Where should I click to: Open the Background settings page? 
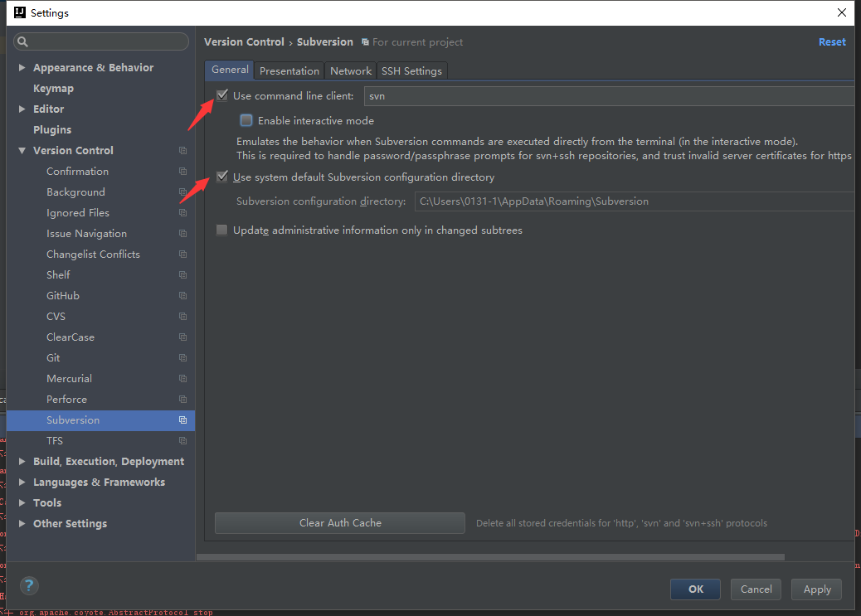[75, 192]
